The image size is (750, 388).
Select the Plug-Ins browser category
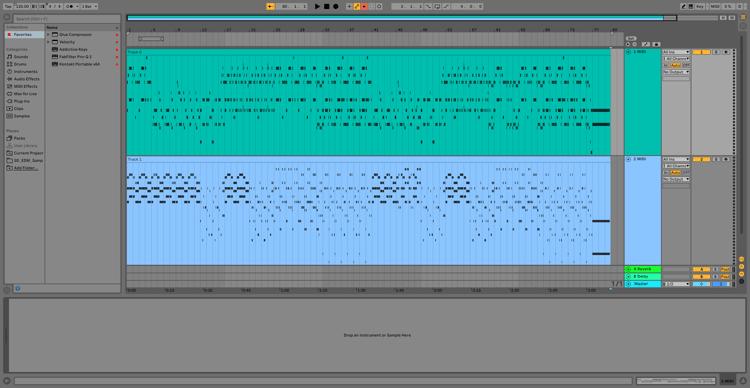tap(22, 101)
